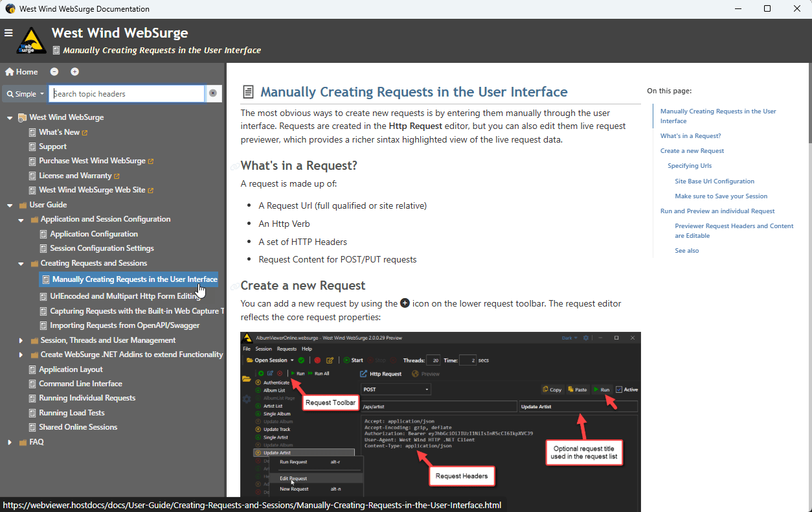Jump to Create a new Request section
This screenshot has height=512, width=812.
coord(692,151)
